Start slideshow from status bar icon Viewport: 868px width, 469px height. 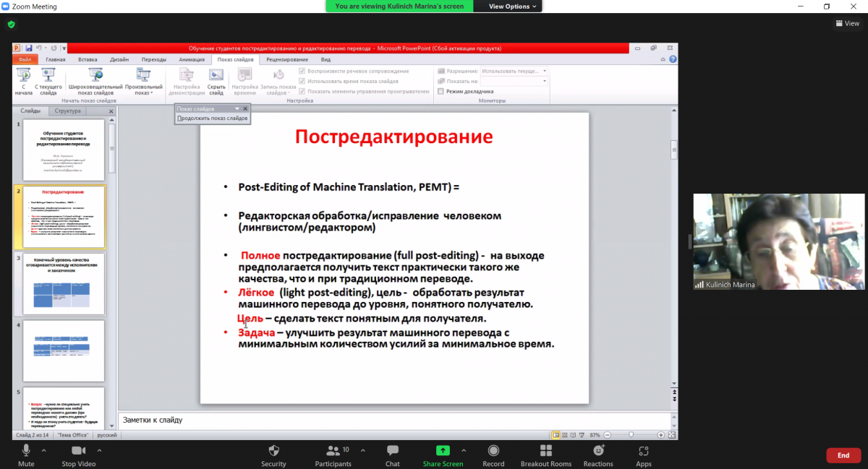582,435
